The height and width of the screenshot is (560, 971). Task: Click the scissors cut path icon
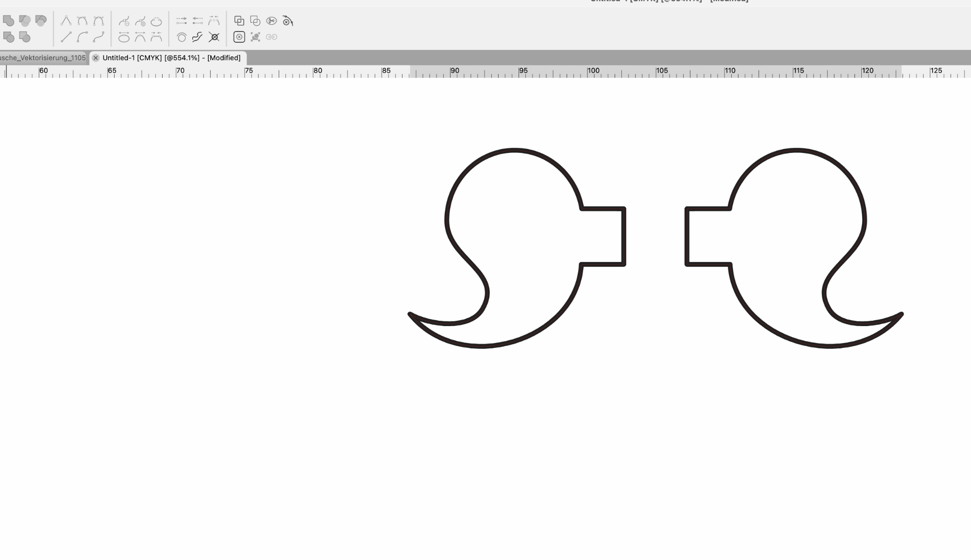coord(271,21)
